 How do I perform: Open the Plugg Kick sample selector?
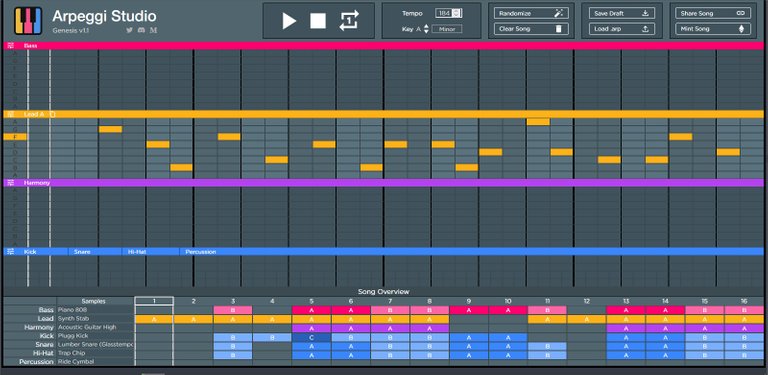point(95,337)
